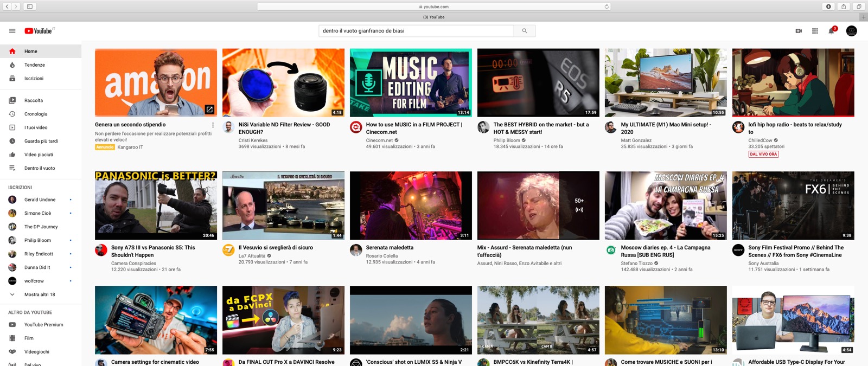Click the external link icon on the Amazon ad thumbnail
The image size is (868, 366).
(209, 110)
